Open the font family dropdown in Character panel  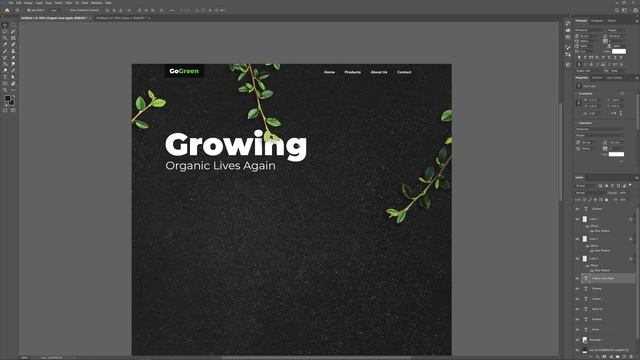[x=589, y=30]
